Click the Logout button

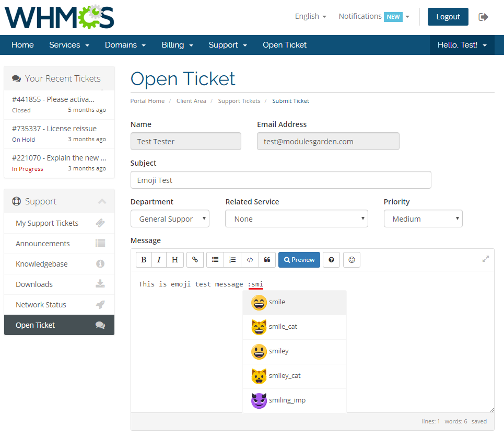[x=448, y=17]
